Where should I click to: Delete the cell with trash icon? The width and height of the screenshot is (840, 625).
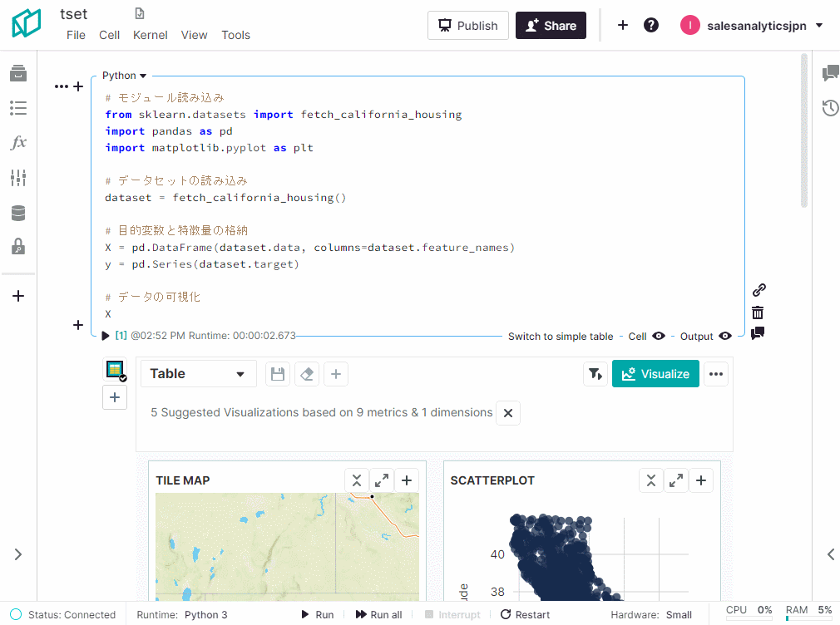pyautogui.click(x=758, y=312)
